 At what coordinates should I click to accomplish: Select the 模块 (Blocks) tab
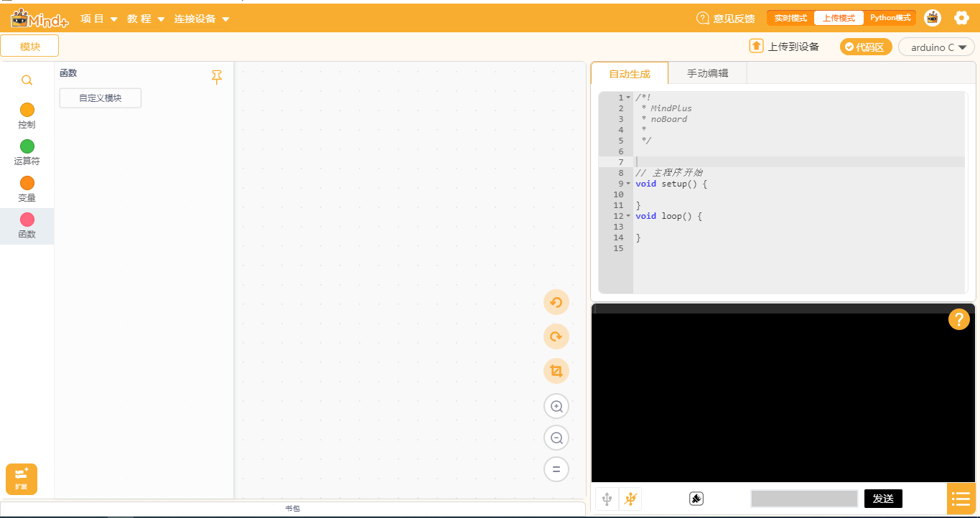coord(29,46)
